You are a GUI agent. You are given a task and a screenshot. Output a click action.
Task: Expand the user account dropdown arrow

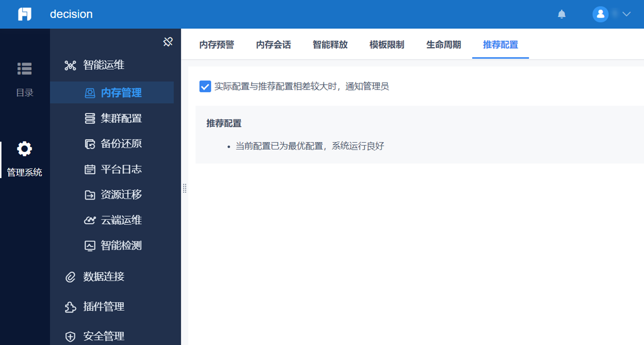626,14
